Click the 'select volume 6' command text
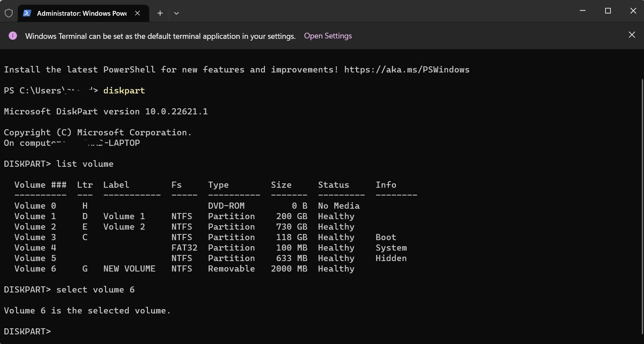The width and height of the screenshot is (644, 344). (95, 289)
